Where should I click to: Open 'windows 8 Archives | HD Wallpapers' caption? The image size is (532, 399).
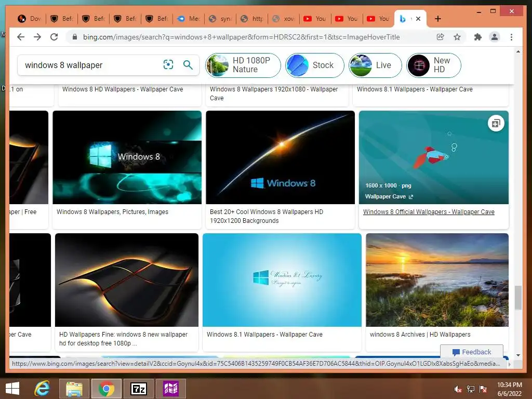click(x=420, y=334)
